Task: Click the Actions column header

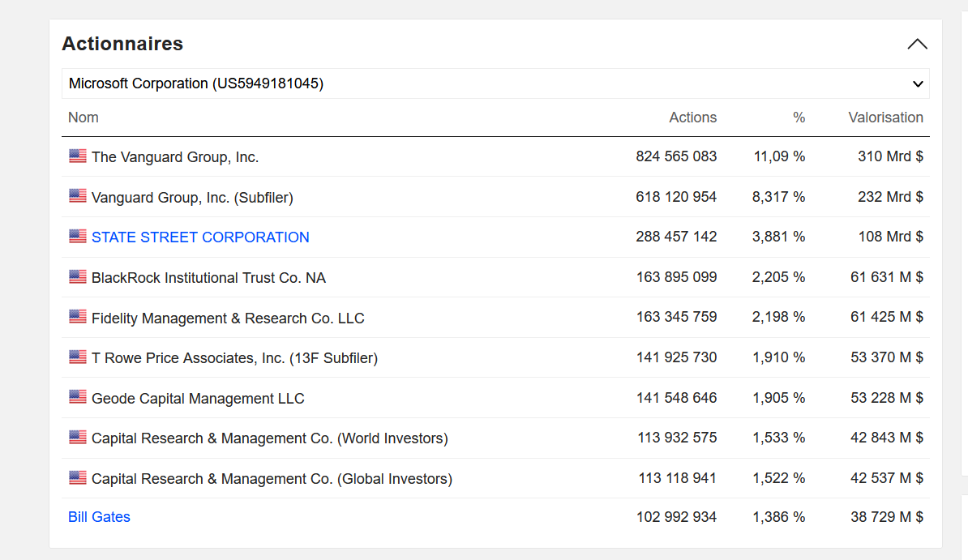Action: coord(692,118)
